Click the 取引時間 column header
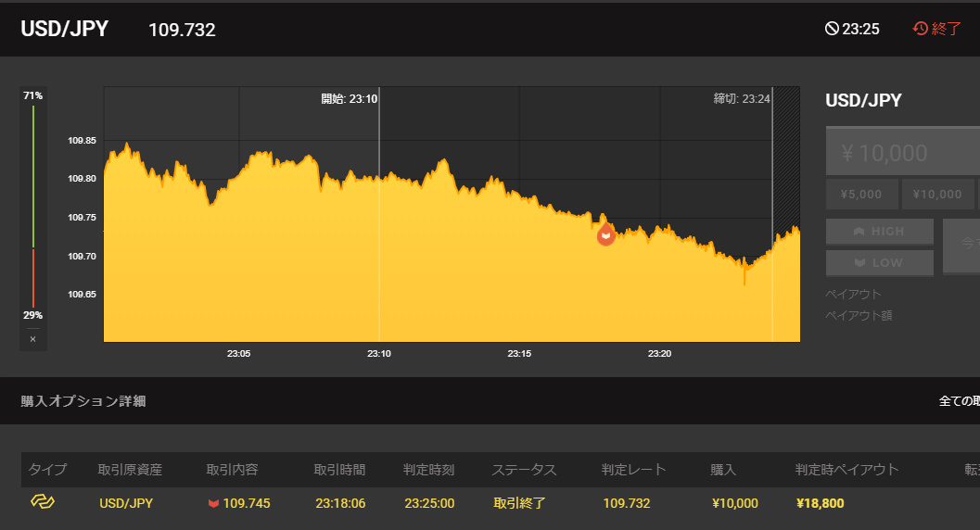This screenshot has width=980, height=530. pos(339,470)
